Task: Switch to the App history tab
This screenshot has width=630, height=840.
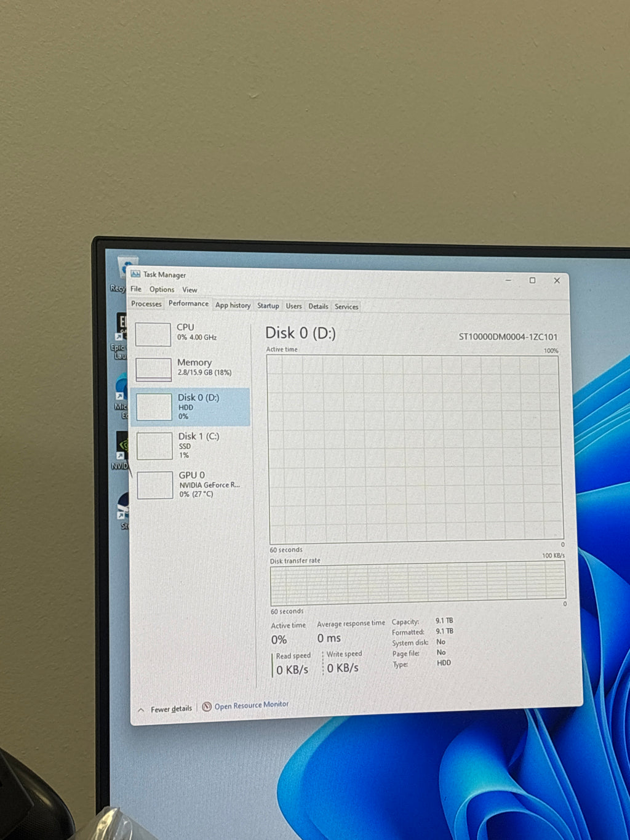Action: 233,305
